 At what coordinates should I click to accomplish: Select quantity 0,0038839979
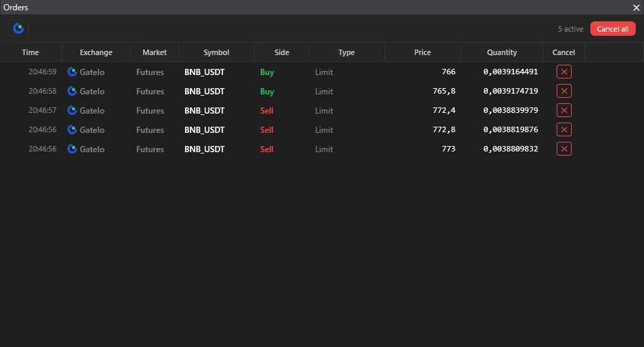(511, 110)
